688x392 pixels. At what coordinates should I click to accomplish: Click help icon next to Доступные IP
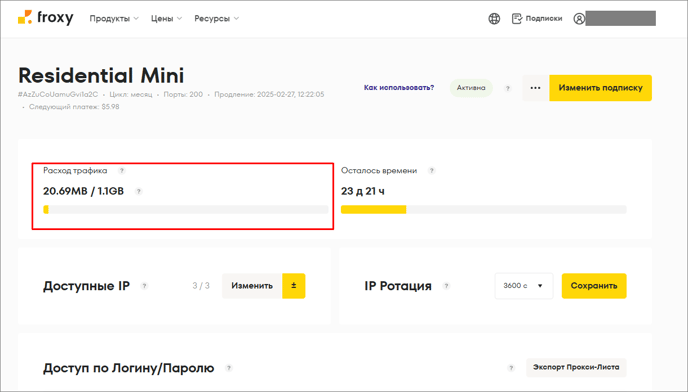pyautogui.click(x=144, y=286)
